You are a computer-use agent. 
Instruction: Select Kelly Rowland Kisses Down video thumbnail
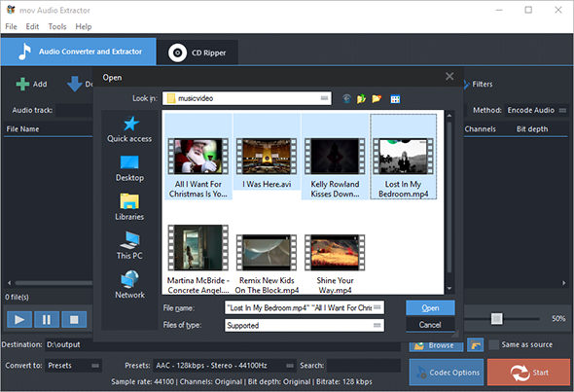pyautogui.click(x=335, y=157)
